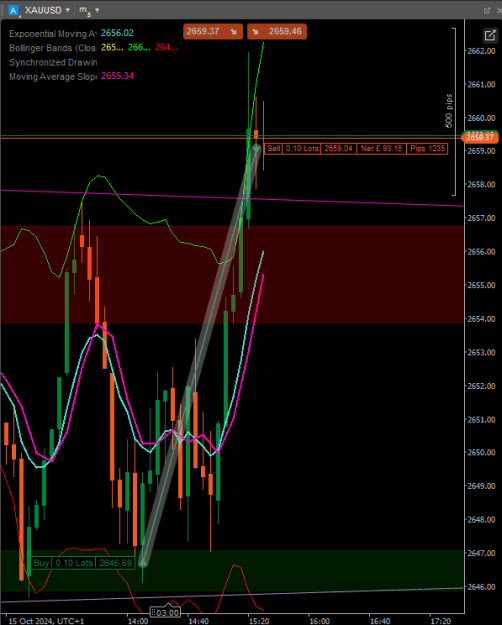502x625 pixels.
Task: Click the current price marker 2659.37 on the axis
Action: click(480, 138)
